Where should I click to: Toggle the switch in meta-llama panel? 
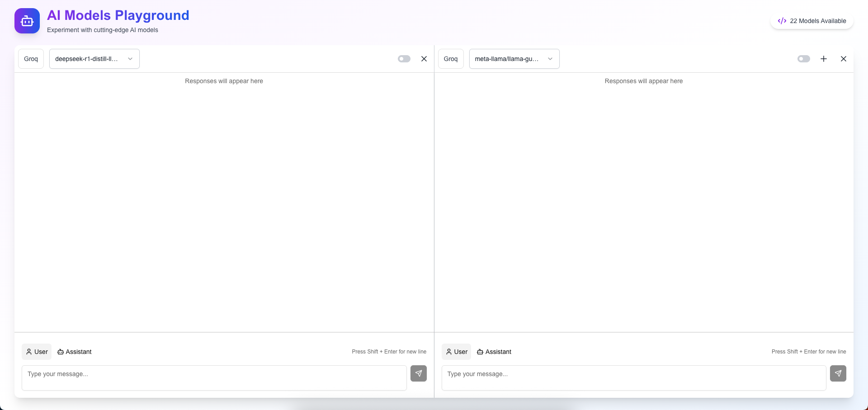[x=803, y=59]
